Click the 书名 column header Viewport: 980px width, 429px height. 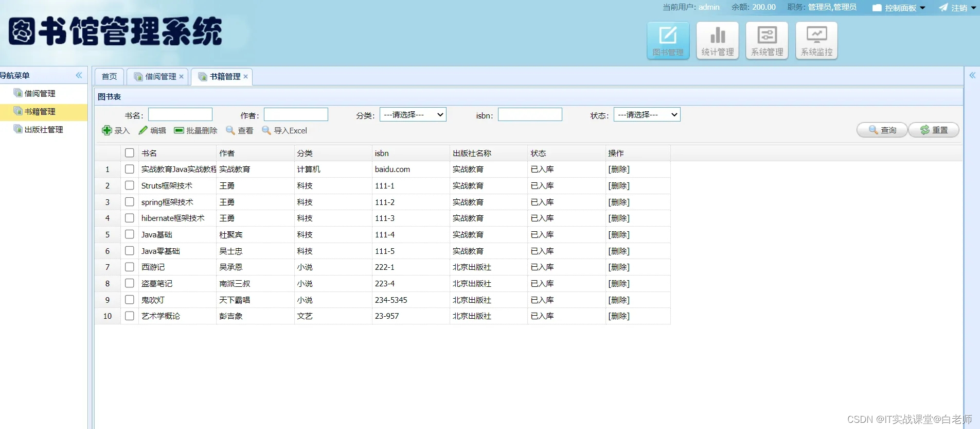click(177, 153)
